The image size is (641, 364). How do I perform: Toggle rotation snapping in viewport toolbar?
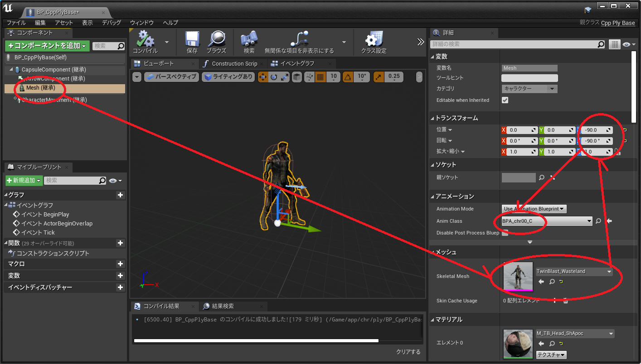pos(348,77)
